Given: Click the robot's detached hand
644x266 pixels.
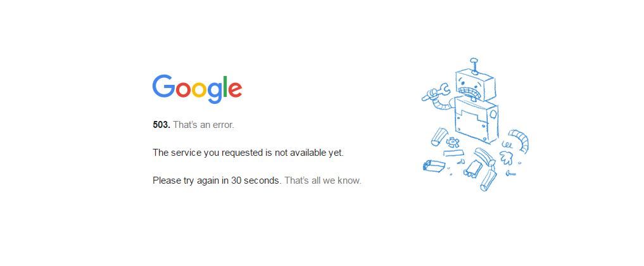Looking at the screenshot, I should click(x=507, y=158).
